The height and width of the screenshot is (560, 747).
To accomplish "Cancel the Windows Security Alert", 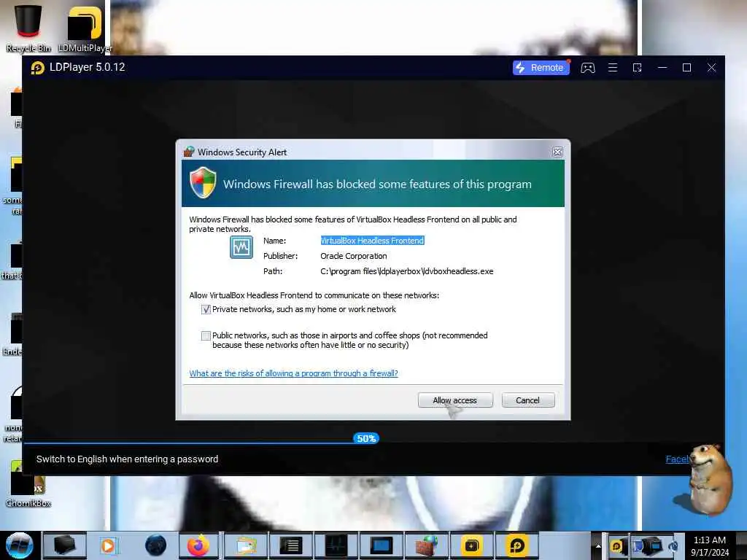I will [x=528, y=400].
